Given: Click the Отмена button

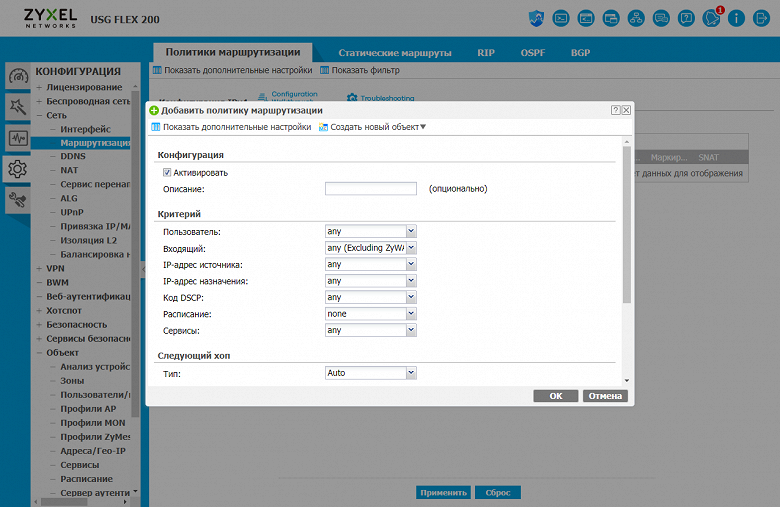Looking at the screenshot, I should (x=605, y=396).
